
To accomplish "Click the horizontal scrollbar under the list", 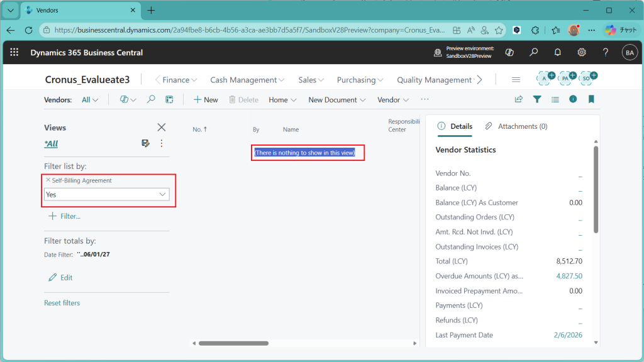I will coord(233,343).
